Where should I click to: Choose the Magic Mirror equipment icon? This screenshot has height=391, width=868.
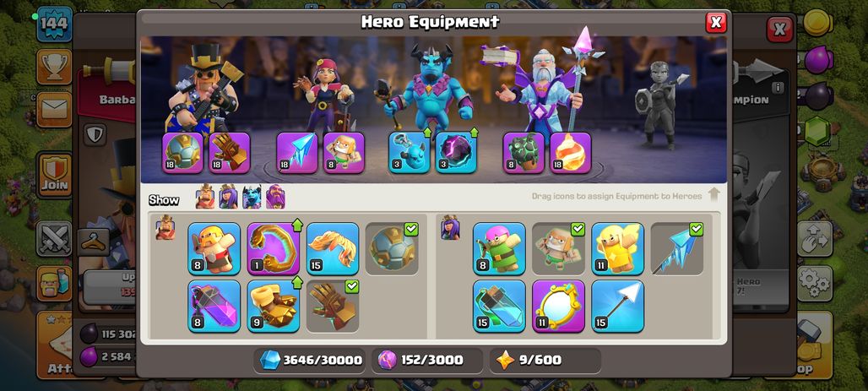(559, 306)
